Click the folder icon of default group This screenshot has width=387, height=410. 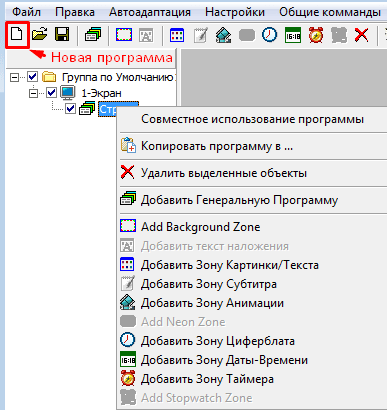pyautogui.click(x=49, y=77)
